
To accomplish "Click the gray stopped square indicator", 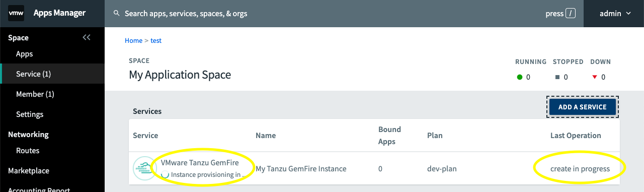I will 557,77.
